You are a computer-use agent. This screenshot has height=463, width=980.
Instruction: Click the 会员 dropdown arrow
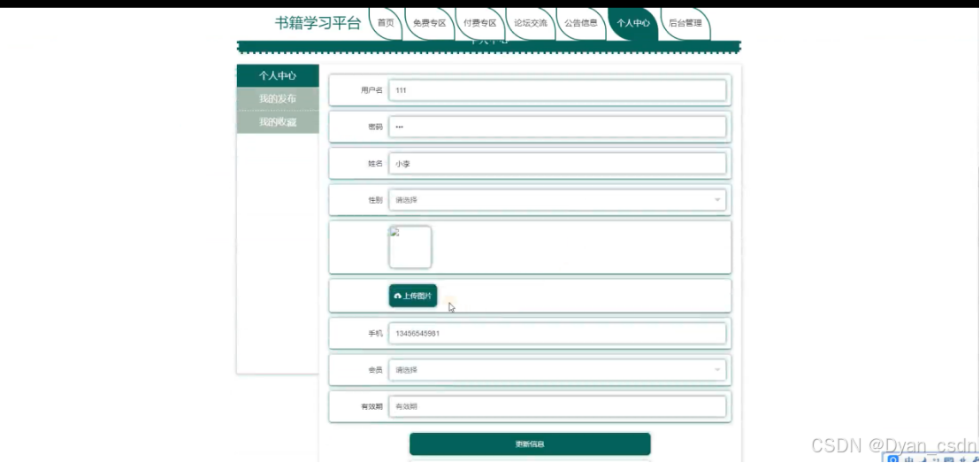tap(717, 370)
